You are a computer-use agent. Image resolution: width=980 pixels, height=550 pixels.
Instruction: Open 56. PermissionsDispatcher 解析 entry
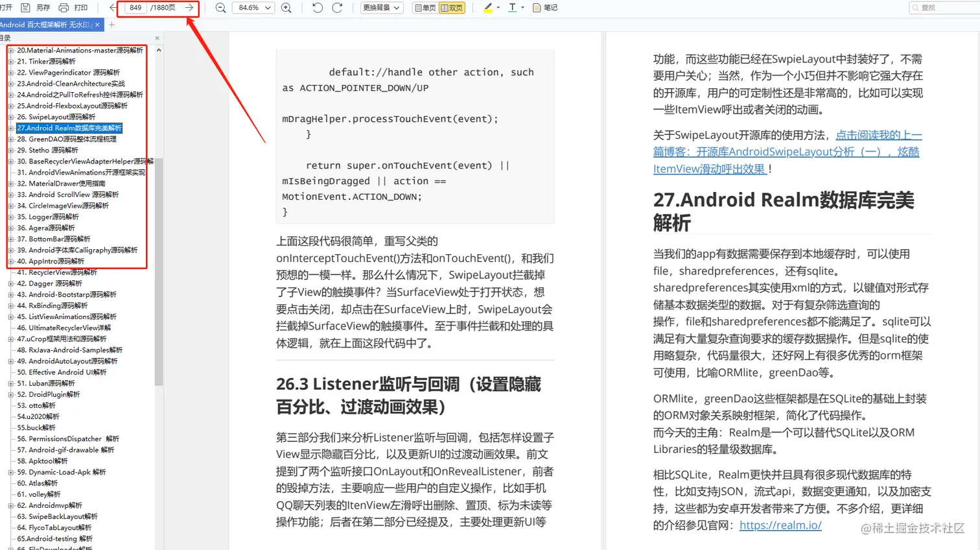pos(68,439)
